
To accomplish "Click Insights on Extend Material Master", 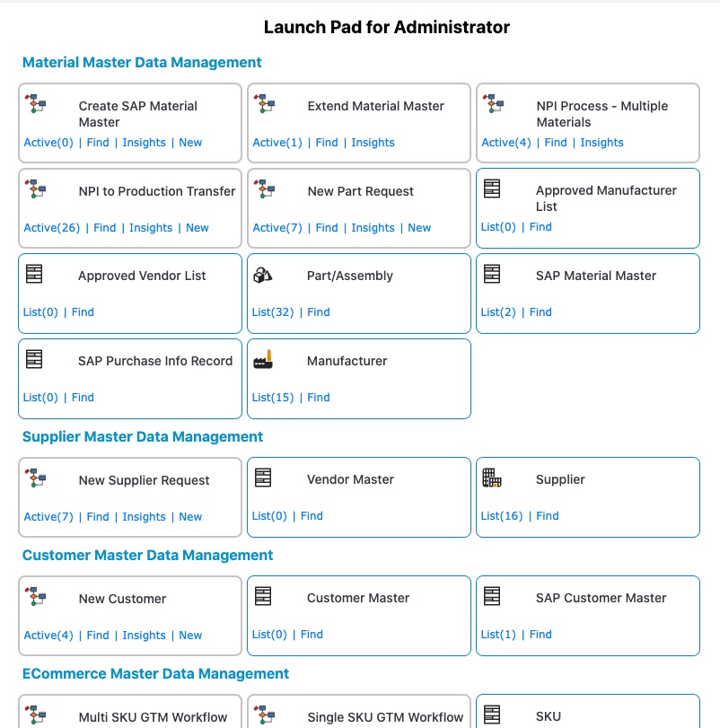I will [373, 142].
